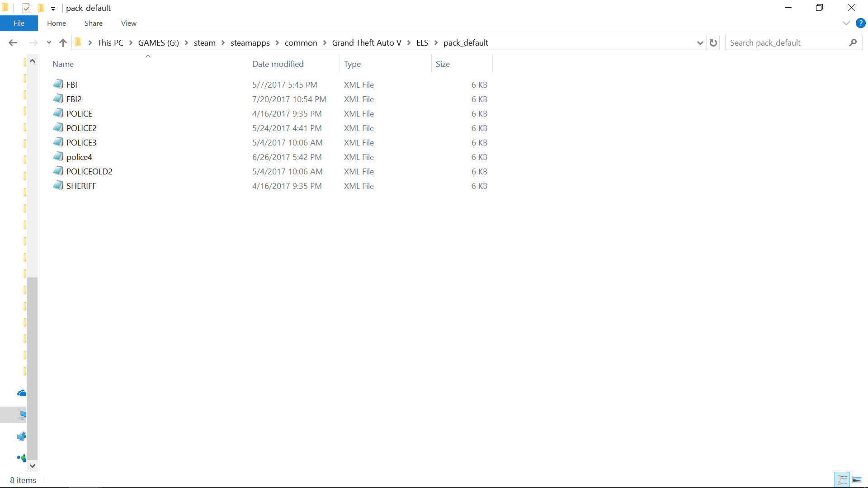Open the address bar previous locations dropdown
Screen dimensions: 868x488
[x=700, y=42]
